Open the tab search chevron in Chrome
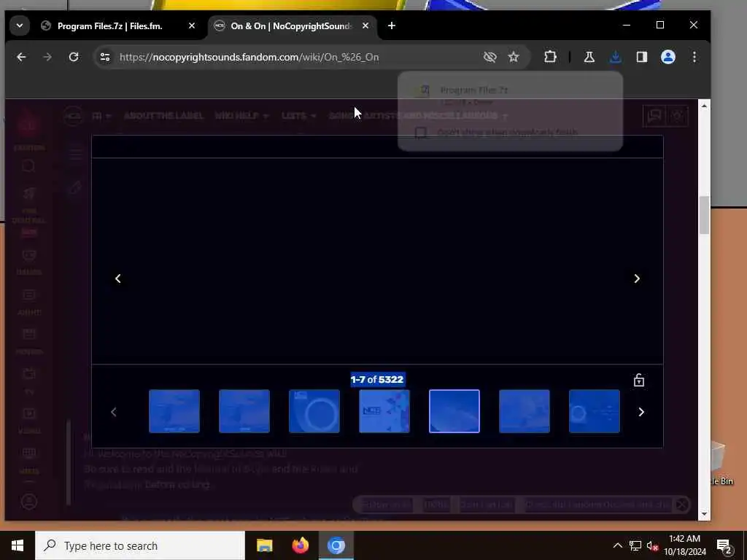 [x=20, y=26]
